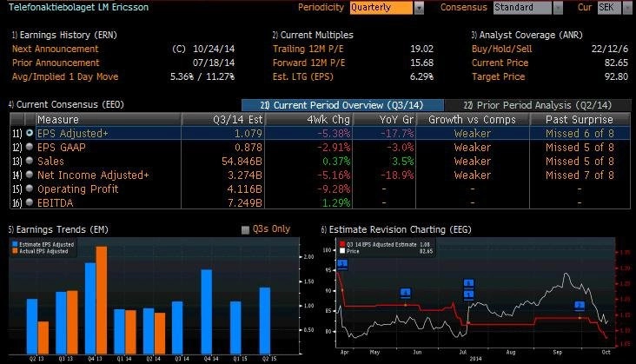Click blue Estimate EPS Adjusted legend swatch

pos(15,244)
